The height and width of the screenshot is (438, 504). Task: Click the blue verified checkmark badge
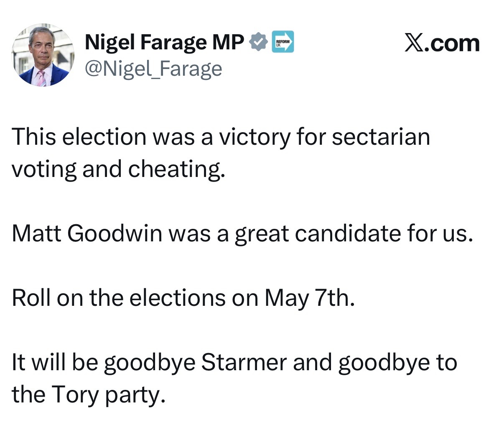pyautogui.click(x=259, y=42)
